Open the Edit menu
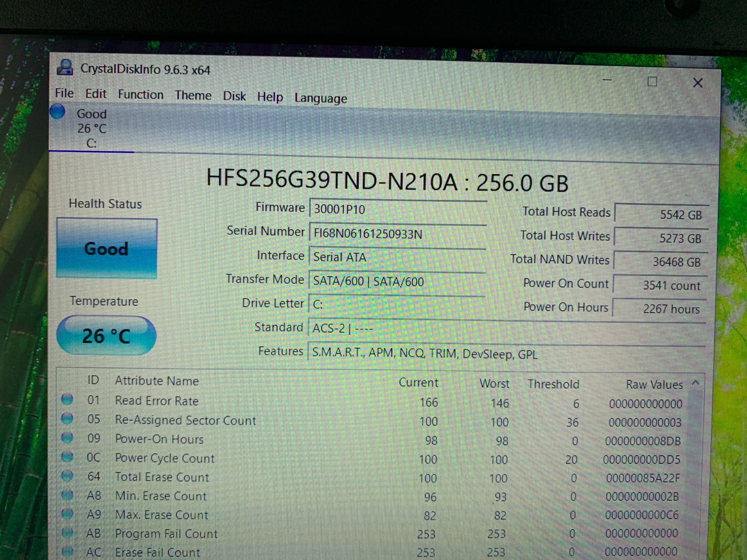 coord(96,94)
